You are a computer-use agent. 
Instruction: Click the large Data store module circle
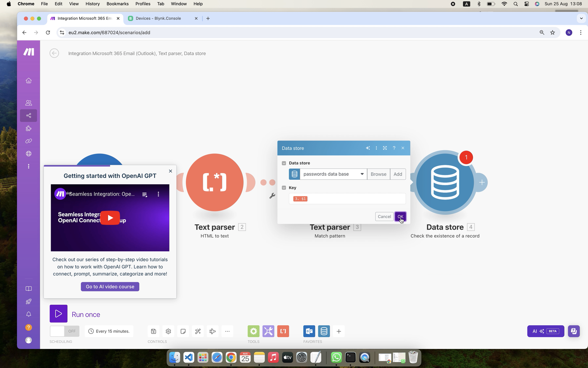coord(445,182)
